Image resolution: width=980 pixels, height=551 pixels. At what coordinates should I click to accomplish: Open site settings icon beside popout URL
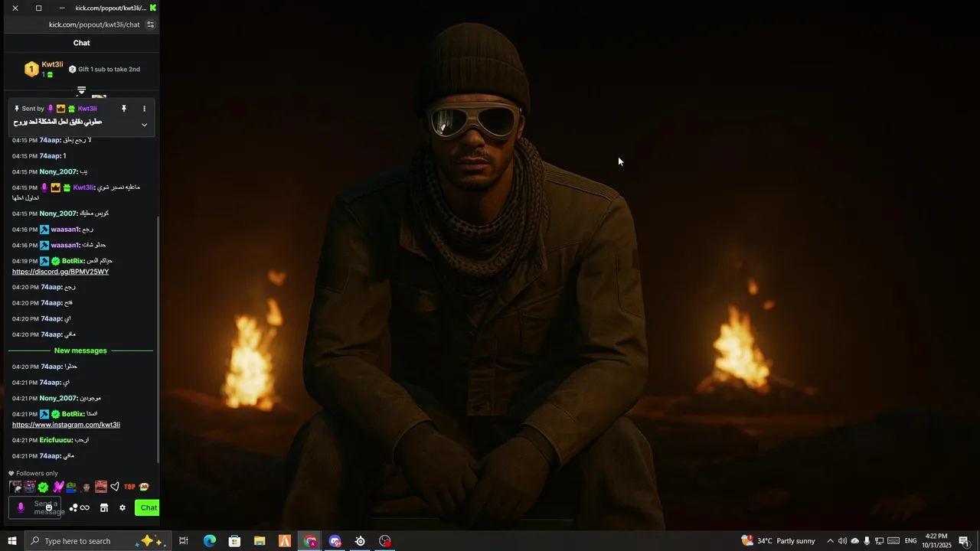pyautogui.click(x=150, y=24)
